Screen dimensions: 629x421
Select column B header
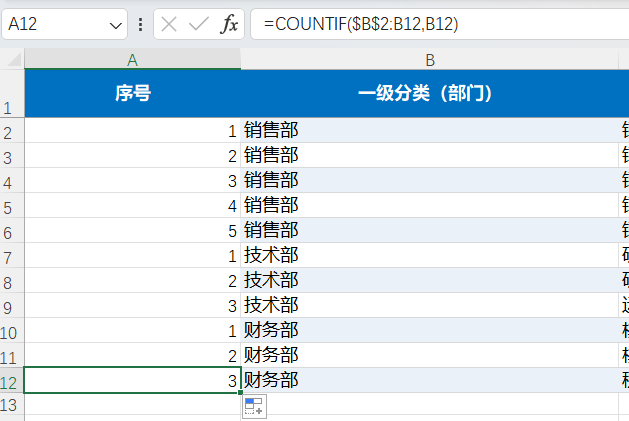coord(430,59)
